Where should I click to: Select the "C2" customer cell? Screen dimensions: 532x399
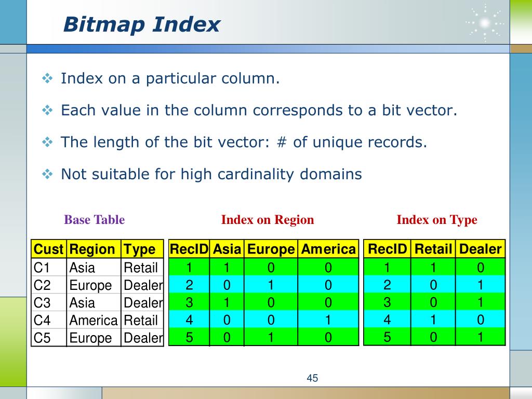click(49, 285)
